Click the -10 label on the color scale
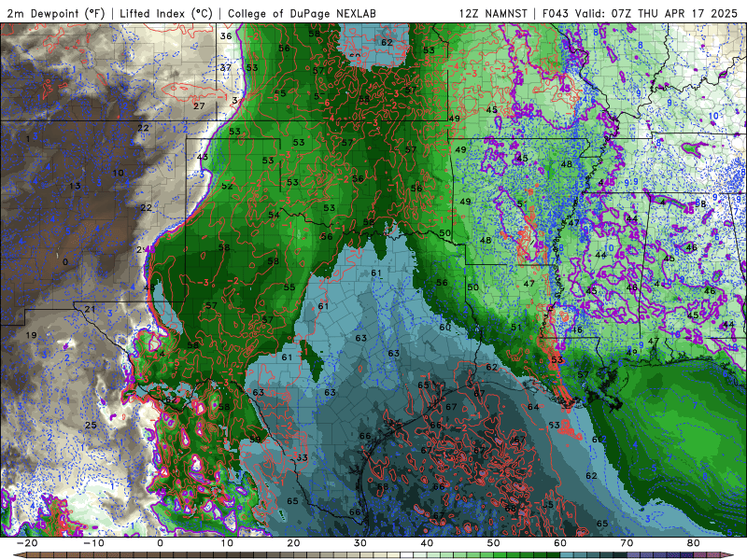The height and width of the screenshot is (560, 747). coord(93,543)
